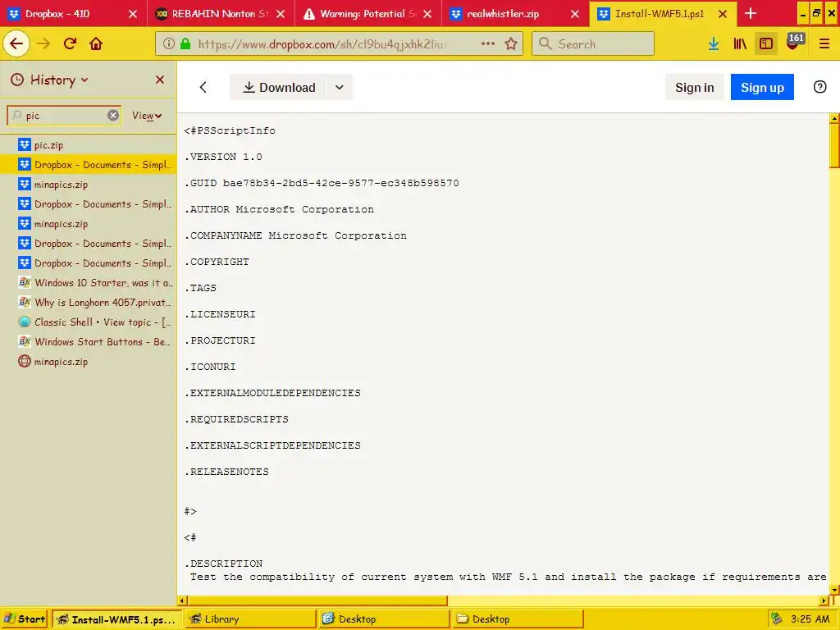Open 'Classic Shell • View topic' history entry
Viewport: 840px width, 630px height.
(x=89, y=322)
